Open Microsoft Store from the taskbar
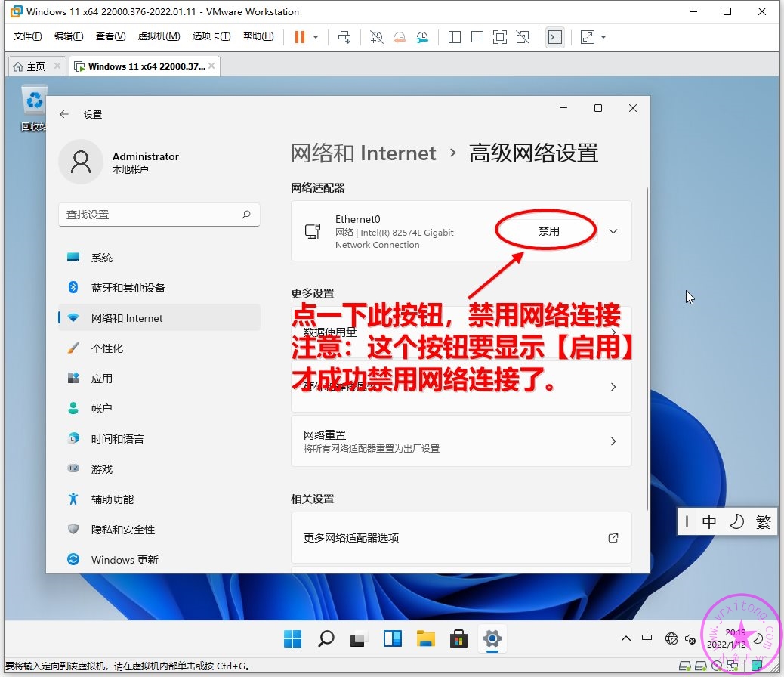The height and width of the screenshot is (677, 784). (458, 639)
